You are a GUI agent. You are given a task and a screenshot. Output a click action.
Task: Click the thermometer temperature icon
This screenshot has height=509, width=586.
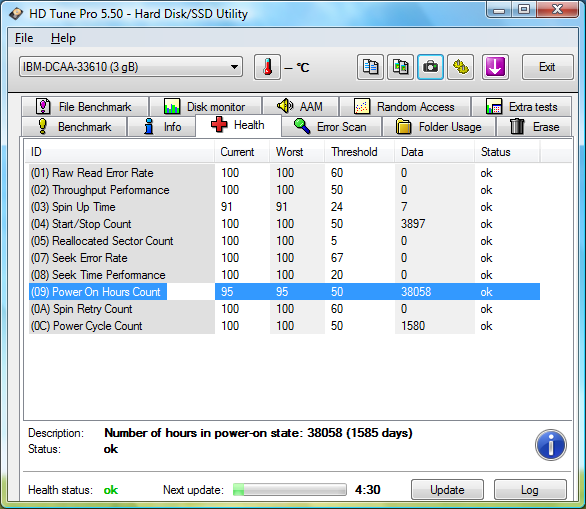267,67
